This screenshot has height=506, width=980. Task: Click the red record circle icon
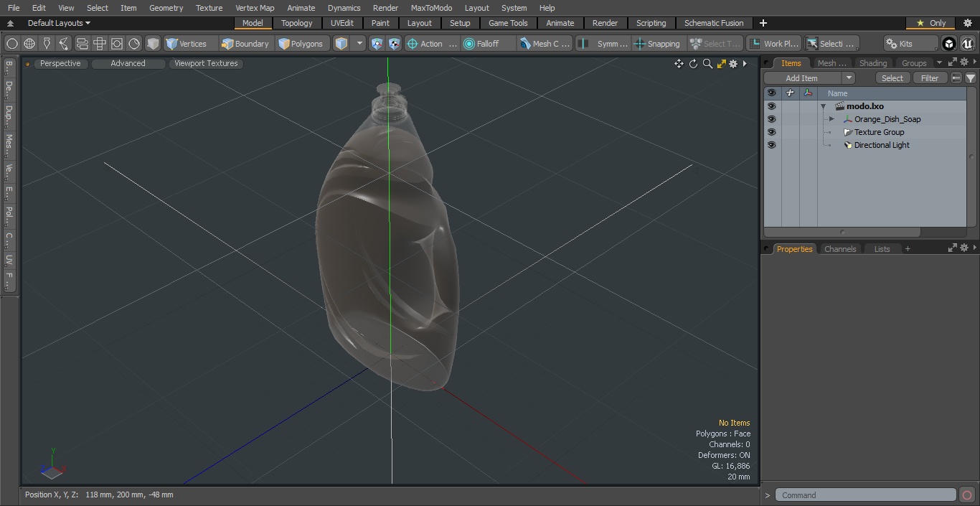click(x=967, y=495)
